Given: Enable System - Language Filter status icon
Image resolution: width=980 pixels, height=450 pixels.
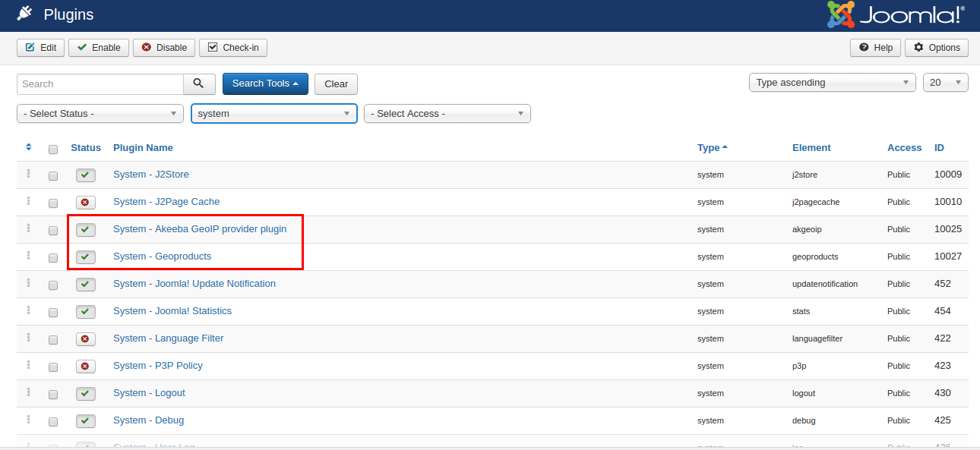Looking at the screenshot, I should tap(85, 339).
